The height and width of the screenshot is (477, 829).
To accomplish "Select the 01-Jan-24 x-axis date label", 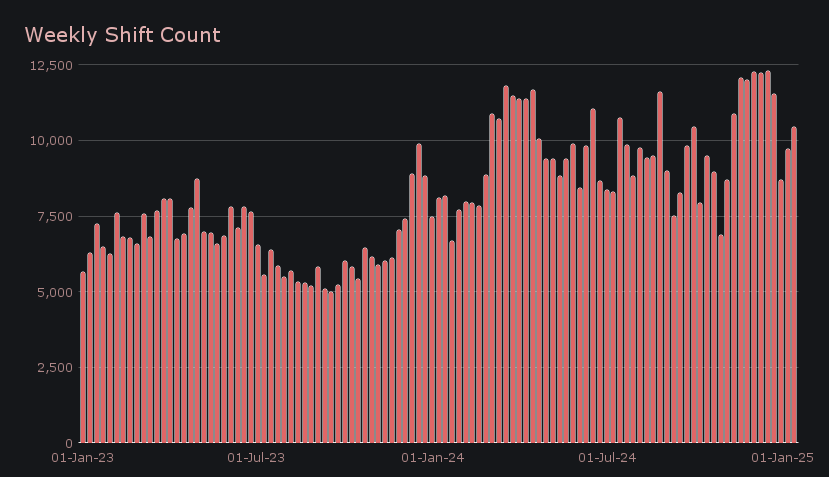I will click(x=432, y=458).
